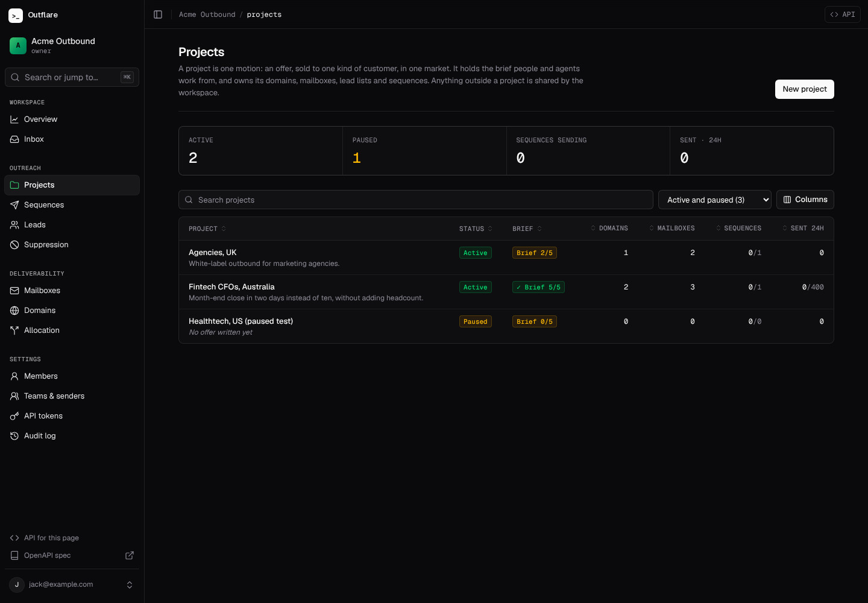Sort the table by Project column
868x603 pixels.
coord(207,229)
